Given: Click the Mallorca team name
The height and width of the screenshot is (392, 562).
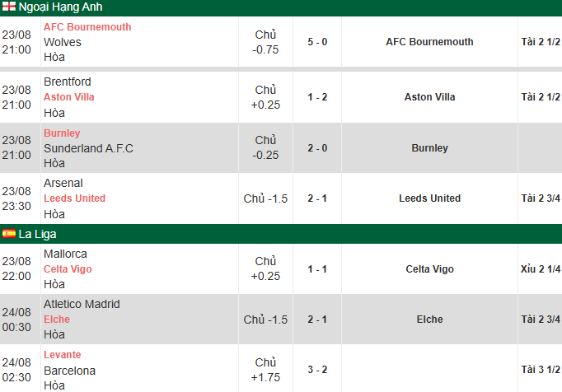Looking at the screenshot, I should click(x=65, y=254).
